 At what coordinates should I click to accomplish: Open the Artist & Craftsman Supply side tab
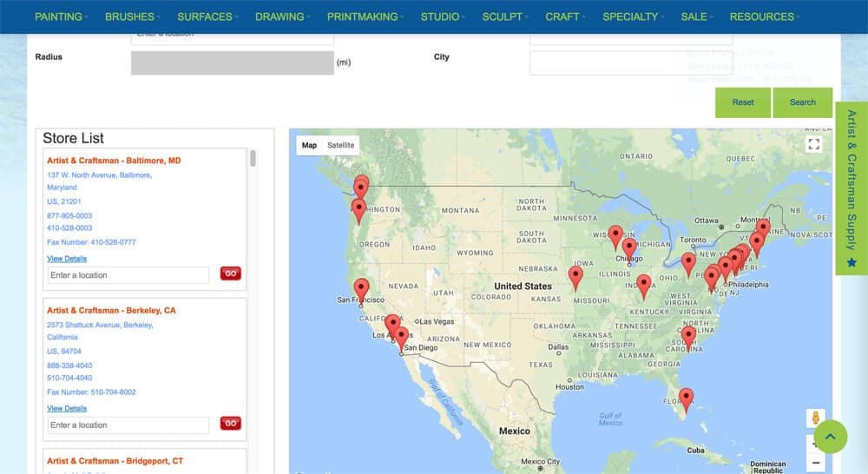click(852, 188)
